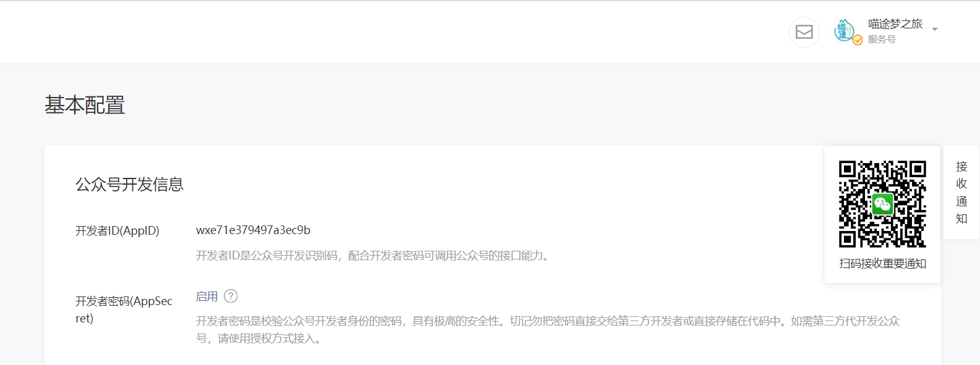The height and width of the screenshot is (365, 980).
Task: Click the 公众号开发信息 section title
Action: click(x=129, y=185)
